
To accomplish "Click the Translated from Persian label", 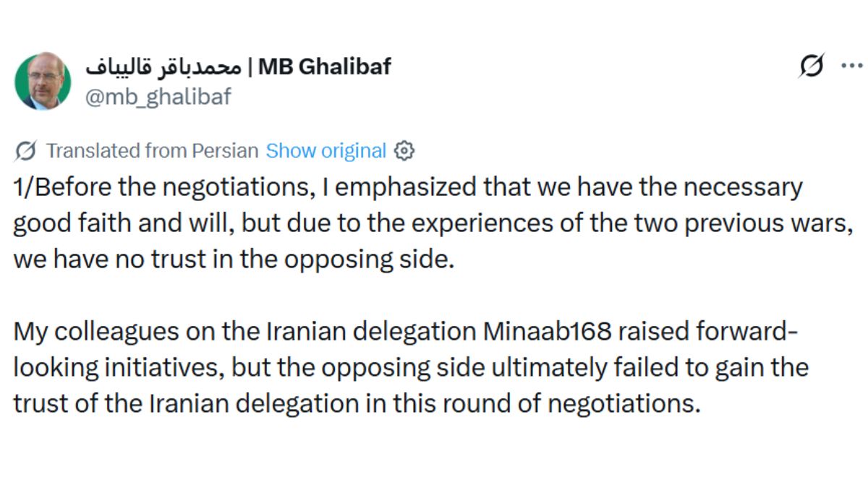I will [152, 151].
